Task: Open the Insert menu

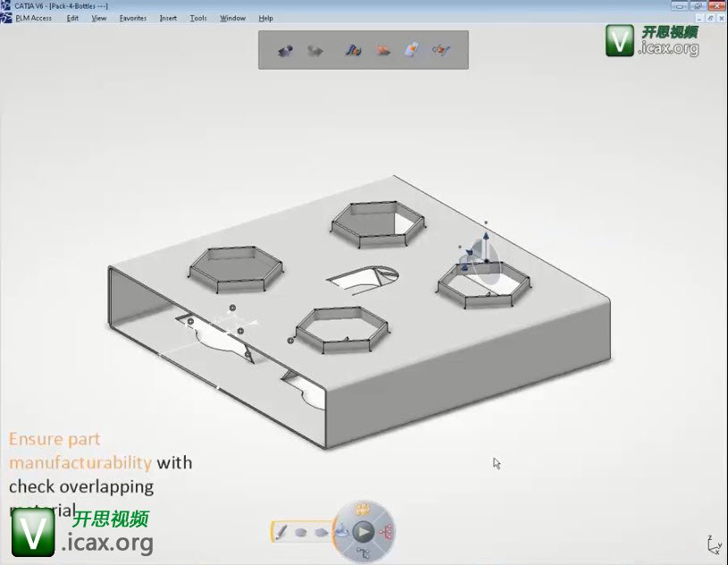Action: [x=168, y=18]
